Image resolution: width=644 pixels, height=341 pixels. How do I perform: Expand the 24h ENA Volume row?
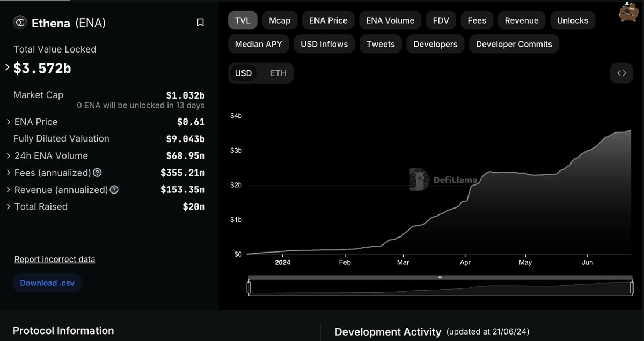click(9, 156)
